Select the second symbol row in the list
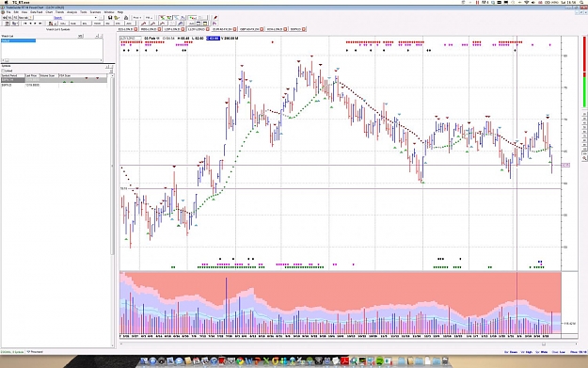Viewport: 588px width, 368px height. pos(54,85)
